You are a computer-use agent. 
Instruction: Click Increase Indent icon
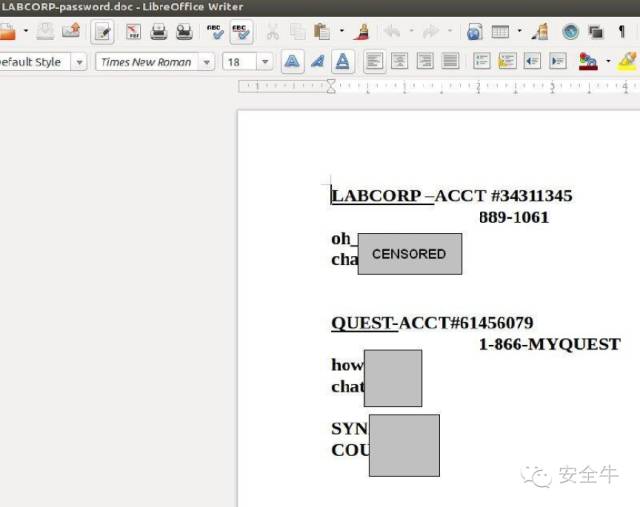coord(558,62)
